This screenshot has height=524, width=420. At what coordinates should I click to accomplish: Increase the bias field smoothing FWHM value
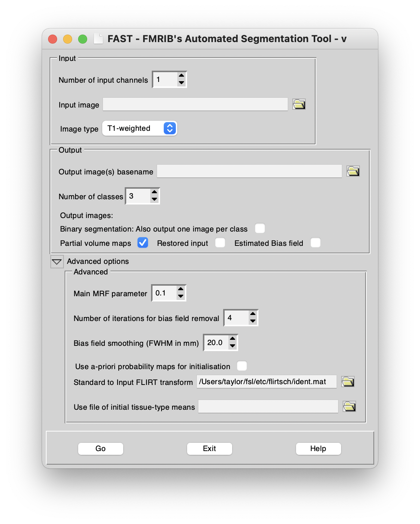(x=232, y=338)
